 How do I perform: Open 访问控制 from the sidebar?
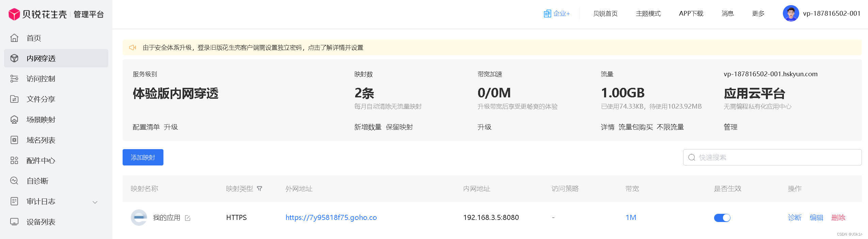[x=56, y=79]
